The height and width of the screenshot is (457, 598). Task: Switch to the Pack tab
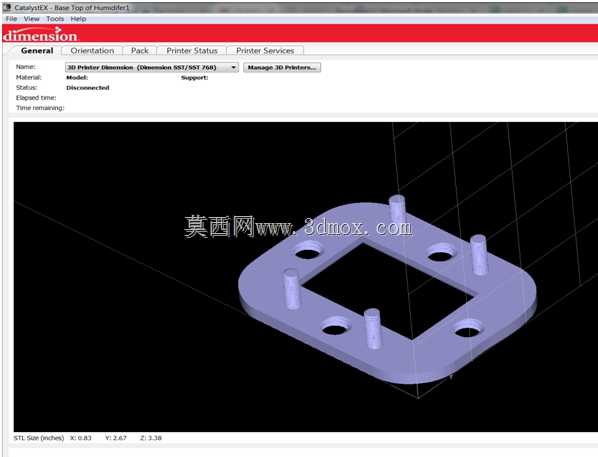[x=140, y=51]
